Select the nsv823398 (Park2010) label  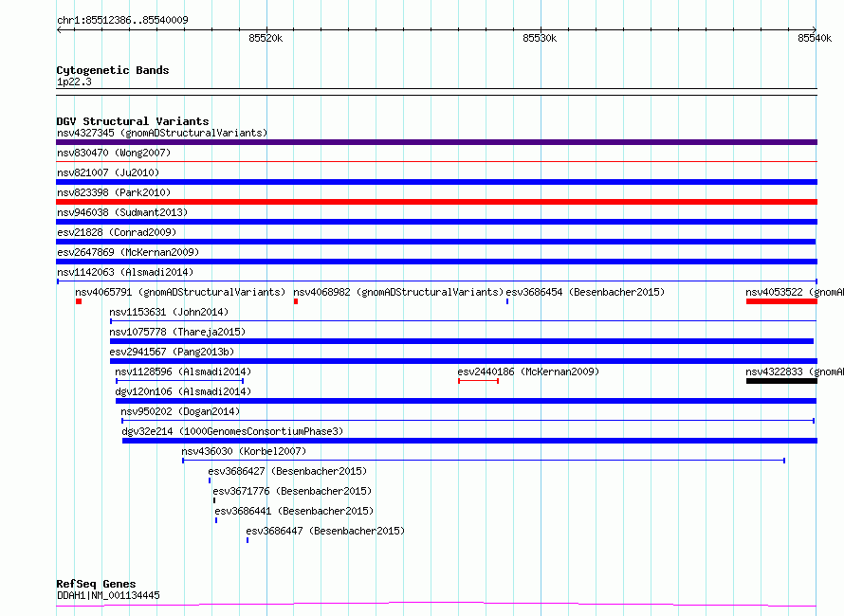point(114,192)
